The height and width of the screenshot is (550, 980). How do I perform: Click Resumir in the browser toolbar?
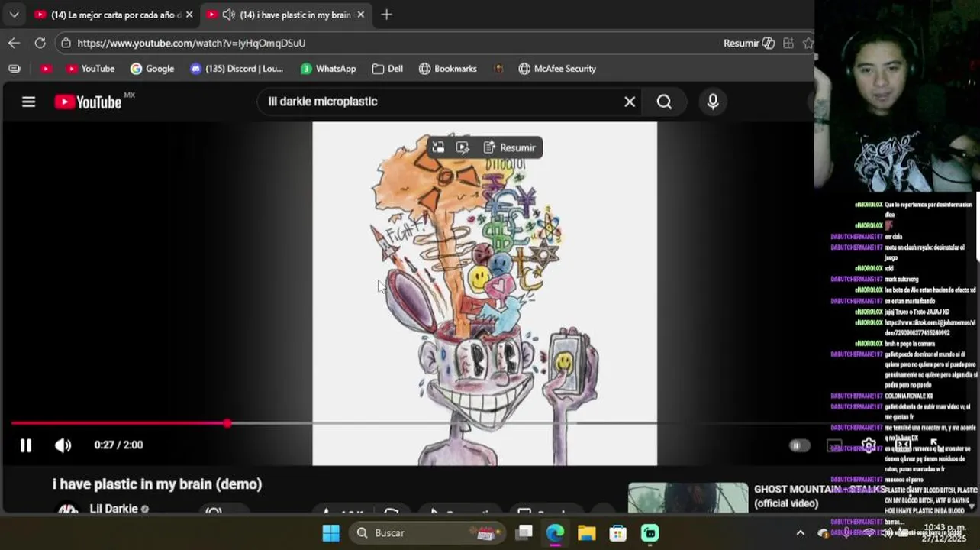749,43
